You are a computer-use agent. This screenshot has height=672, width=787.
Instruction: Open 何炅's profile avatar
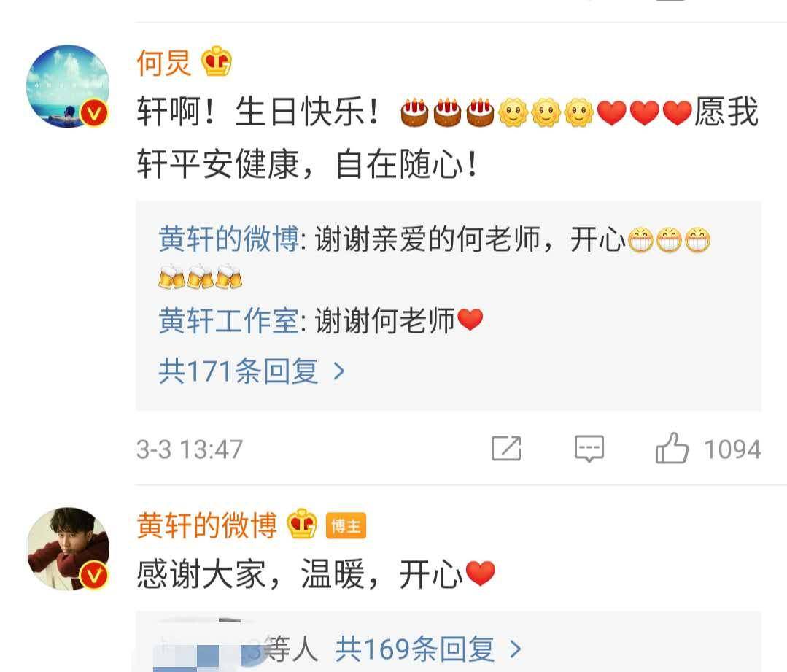point(68,86)
